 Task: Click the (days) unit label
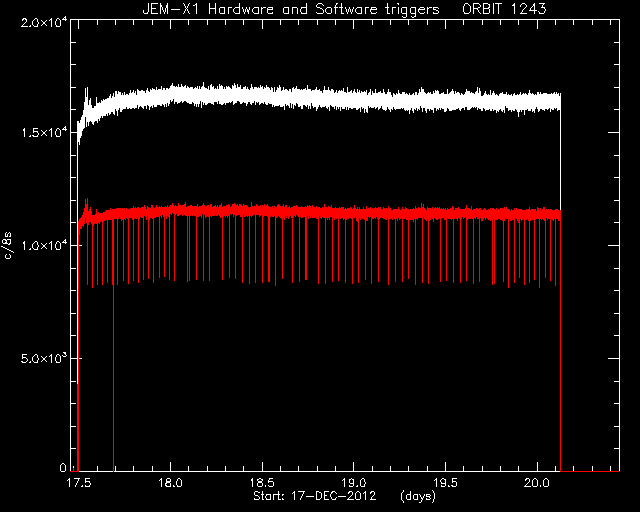[x=418, y=496]
